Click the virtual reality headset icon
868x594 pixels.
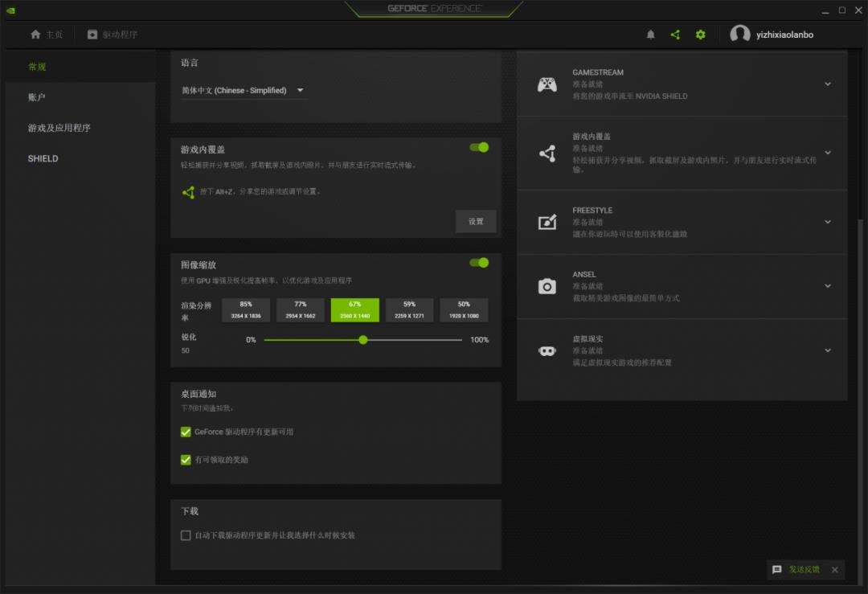click(547, 351)
